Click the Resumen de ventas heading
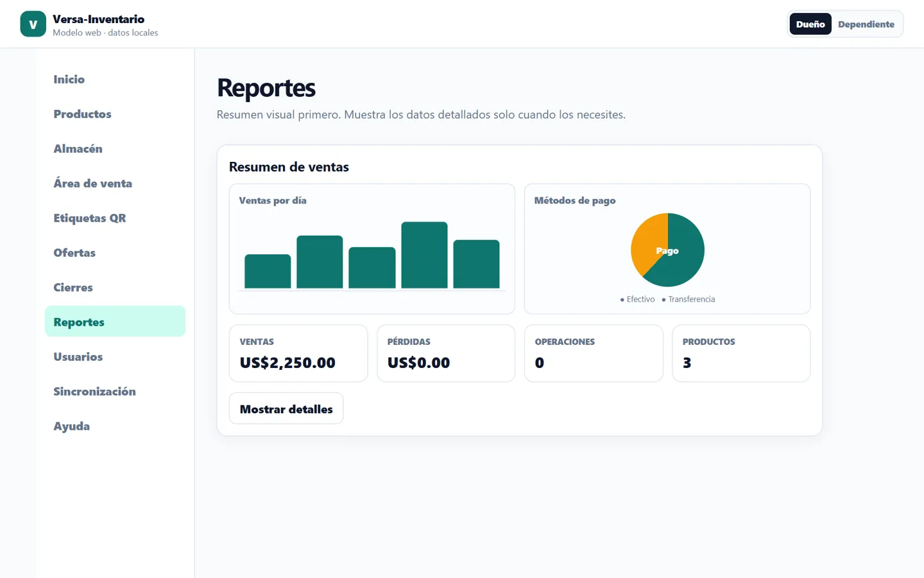The width and height of the screenshot is (924, 578). pyautogui.click(x=289, y=167)
